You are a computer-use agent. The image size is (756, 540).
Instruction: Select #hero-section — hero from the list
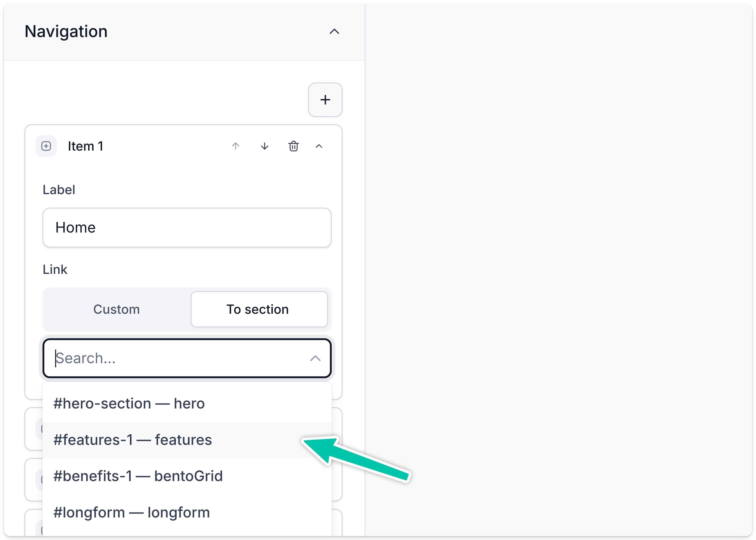pos(129,403)
